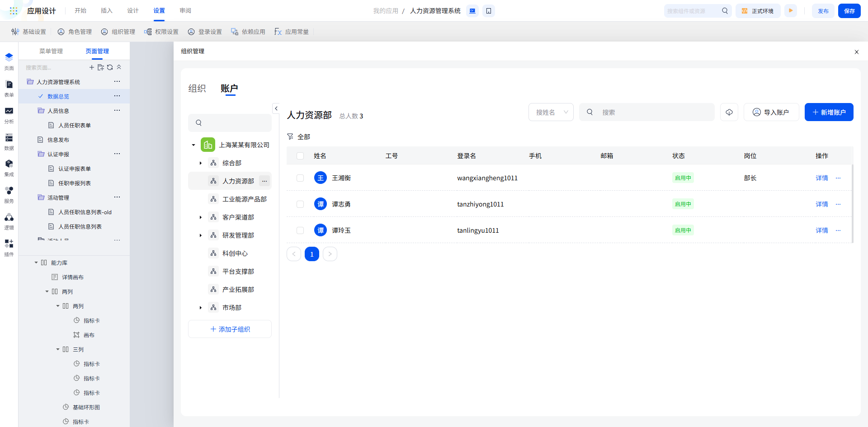868x427 pixels.
Task: Select the checkbox for 谭志勇
Action: tap(300, 204)
